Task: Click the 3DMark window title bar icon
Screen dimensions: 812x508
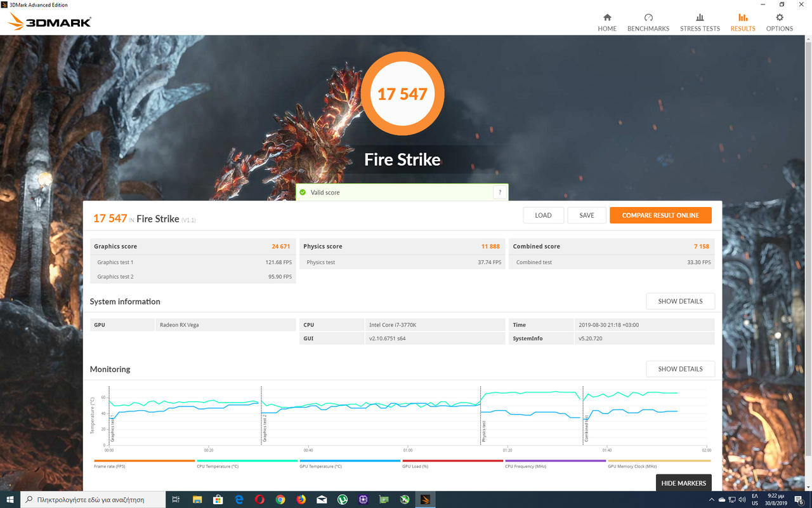Action: (4, 4)
